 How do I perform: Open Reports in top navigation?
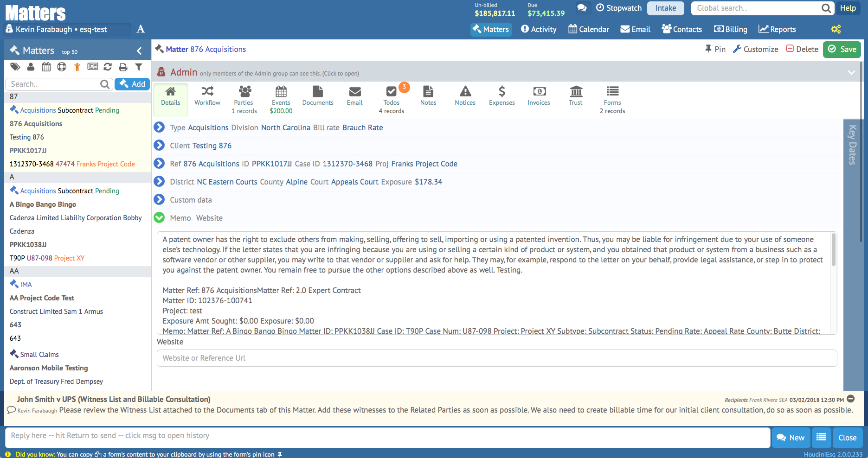point(777,29)
